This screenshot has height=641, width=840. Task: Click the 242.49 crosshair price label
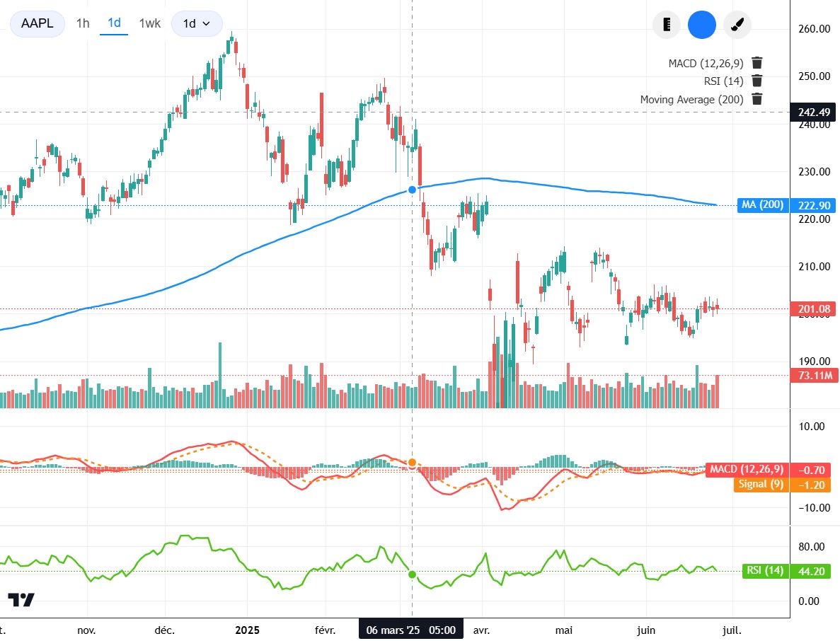pyautogui.click(x=814, y=112)
